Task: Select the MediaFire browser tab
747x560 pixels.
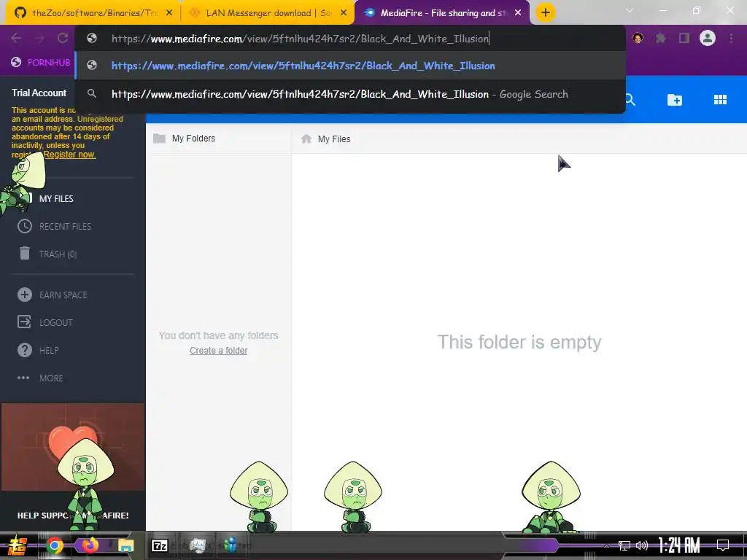Action: point(442,13)
